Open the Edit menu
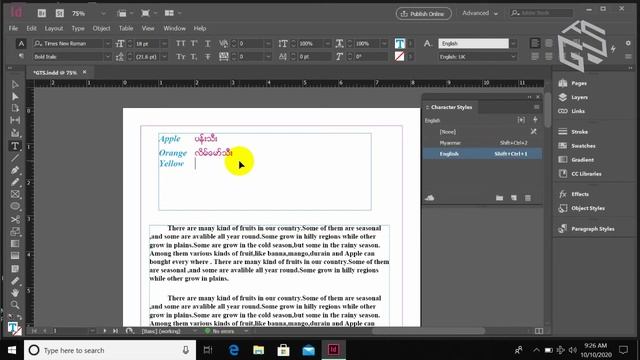 pos(31,28)
